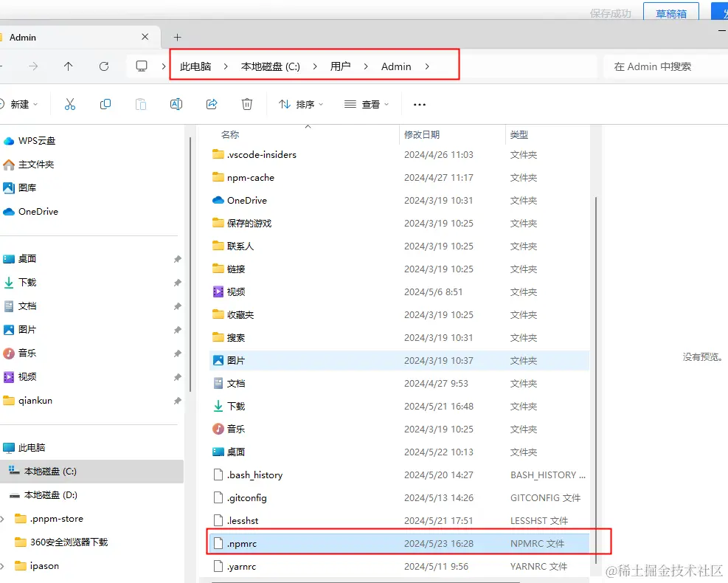Click the Forward navigation arrow

33,66
